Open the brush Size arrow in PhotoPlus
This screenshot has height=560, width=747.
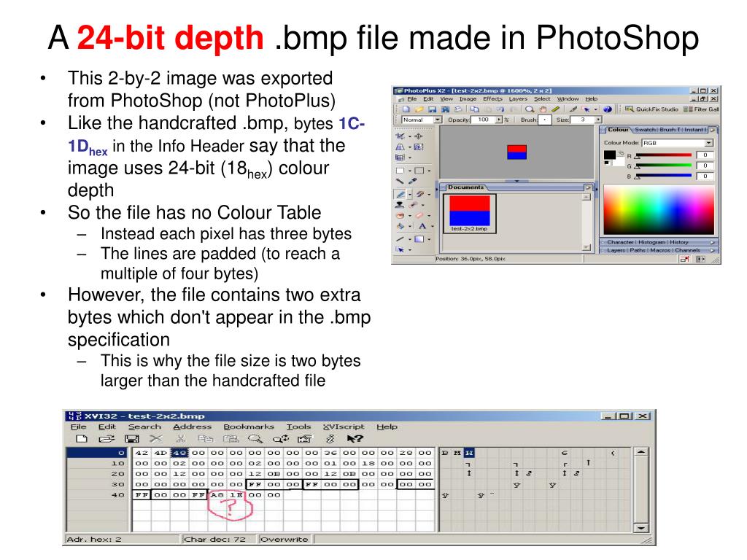pos(598,120)
